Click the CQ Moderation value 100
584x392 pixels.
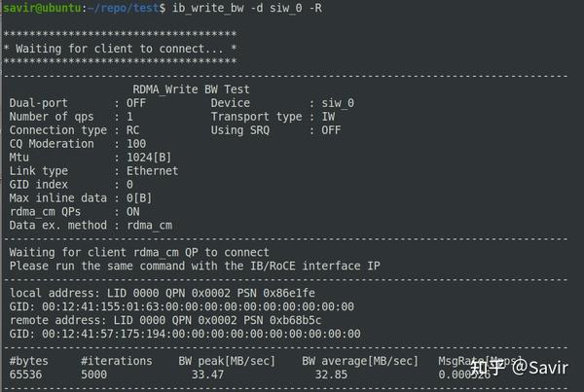point(136,143)
